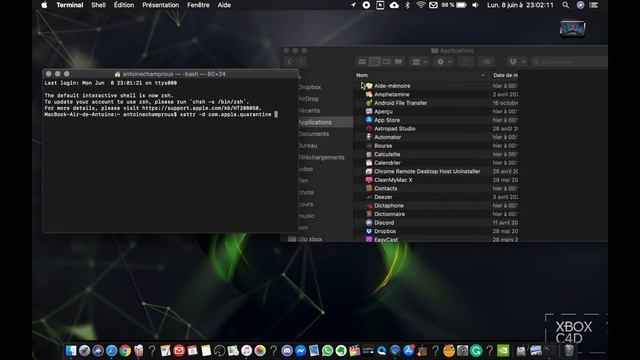Switch Finder to column view
The height and width of the screenshot is (360, 640).
[386, 62]
